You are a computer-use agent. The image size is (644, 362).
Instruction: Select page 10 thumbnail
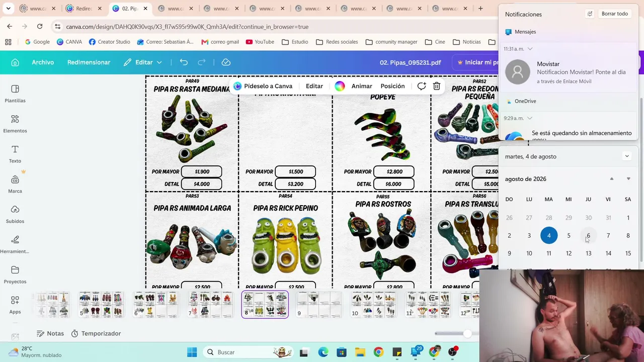pyautogui.click(x=373, y=304)
